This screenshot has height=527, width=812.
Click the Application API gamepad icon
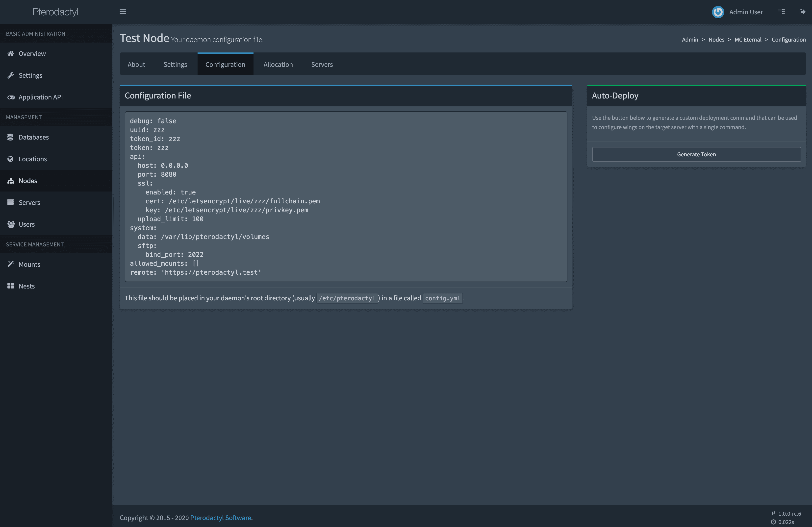(x=11, y=97)
